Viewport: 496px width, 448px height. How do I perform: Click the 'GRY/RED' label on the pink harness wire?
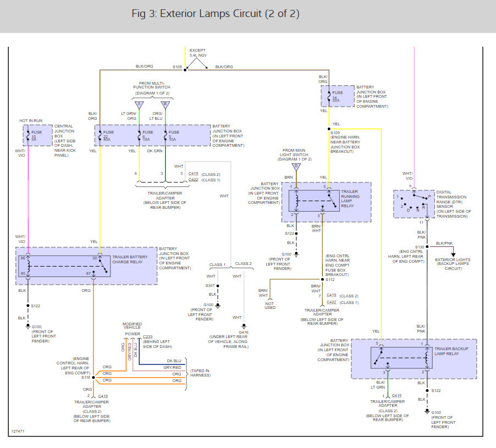pyautogui.click(x=173, y=367)
